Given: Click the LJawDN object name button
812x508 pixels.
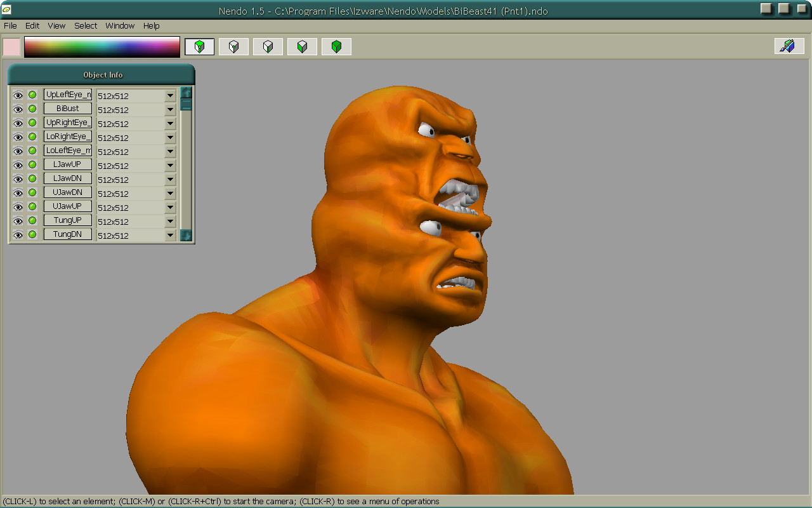Looking at the screenshot, I should (x=68, y=178).
